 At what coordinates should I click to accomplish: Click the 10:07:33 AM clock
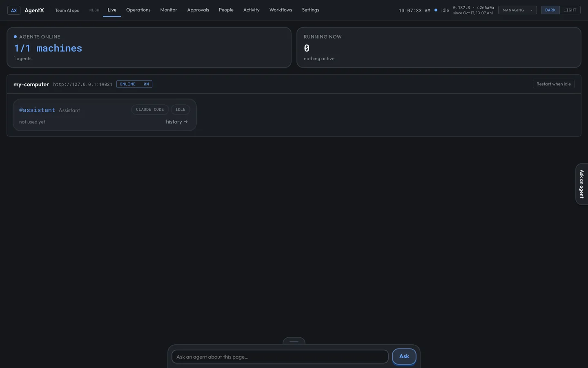pyautogui.click(x=414, y=11)
